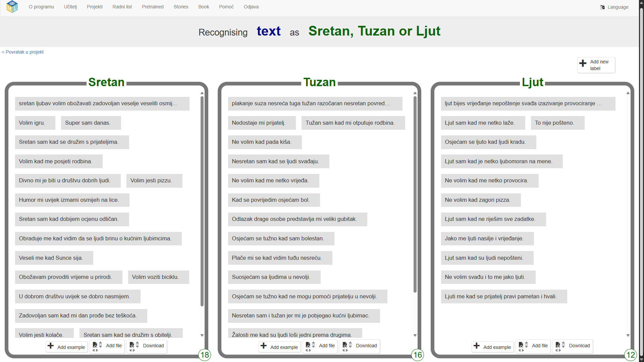Click Add example plus icon under Sretan
This screenshot has width=644, height=362.
tap(51, 346)
